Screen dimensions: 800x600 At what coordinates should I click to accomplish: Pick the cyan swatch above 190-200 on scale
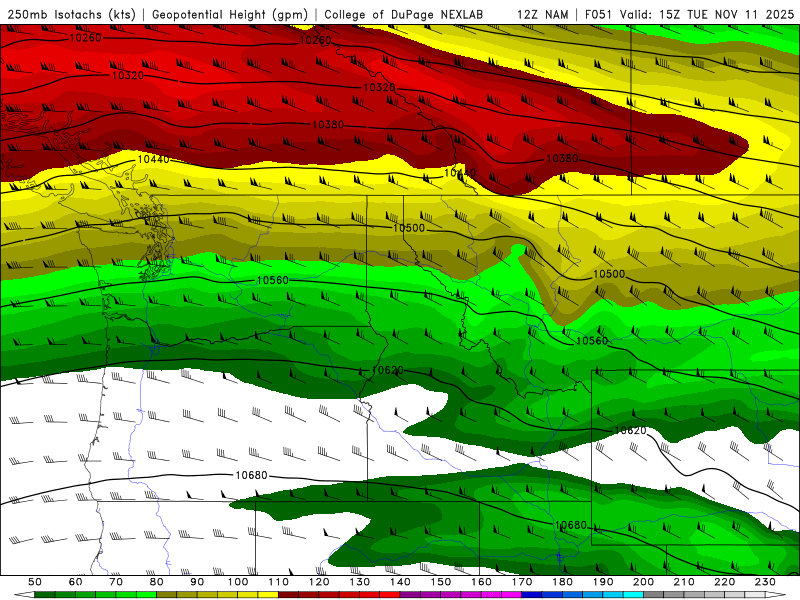coord(633,595)
